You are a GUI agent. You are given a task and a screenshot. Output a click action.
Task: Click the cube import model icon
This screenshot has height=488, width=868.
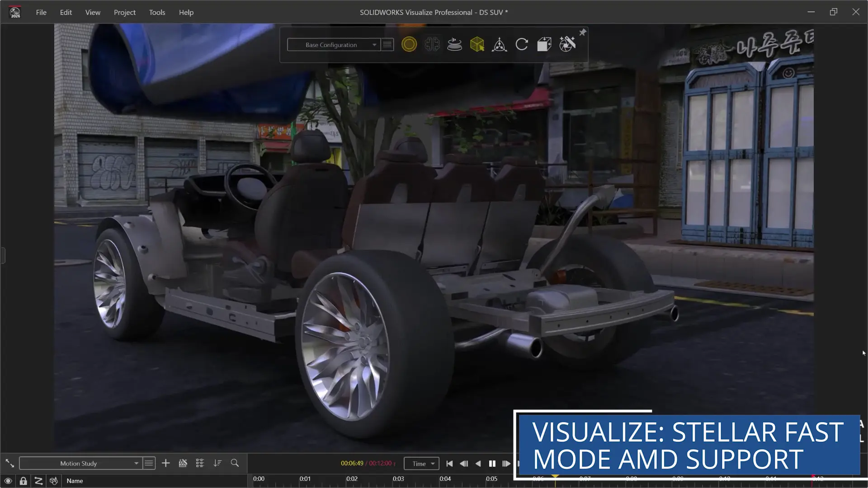coord(544,44)
